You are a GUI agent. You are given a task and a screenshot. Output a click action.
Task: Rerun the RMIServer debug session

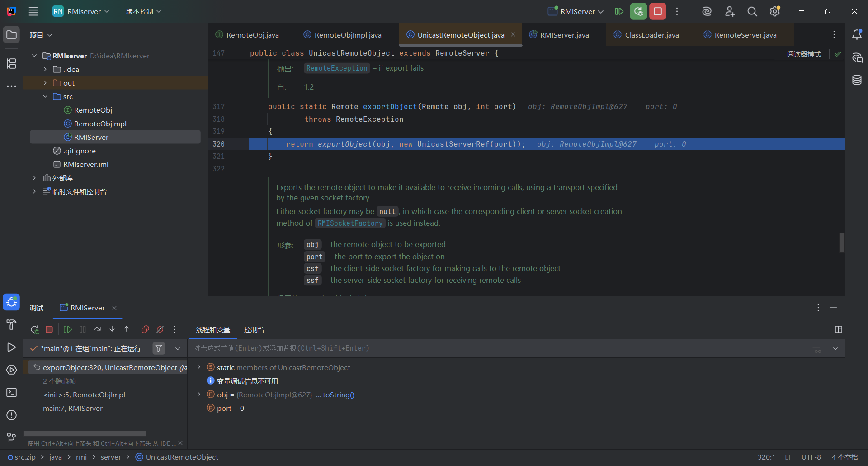click(34, 329)
